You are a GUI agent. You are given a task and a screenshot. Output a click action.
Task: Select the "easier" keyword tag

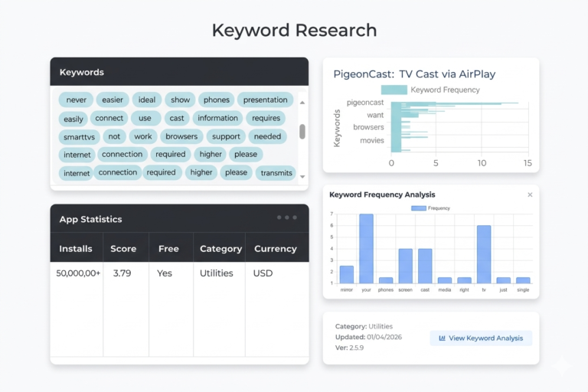point(113,100)
